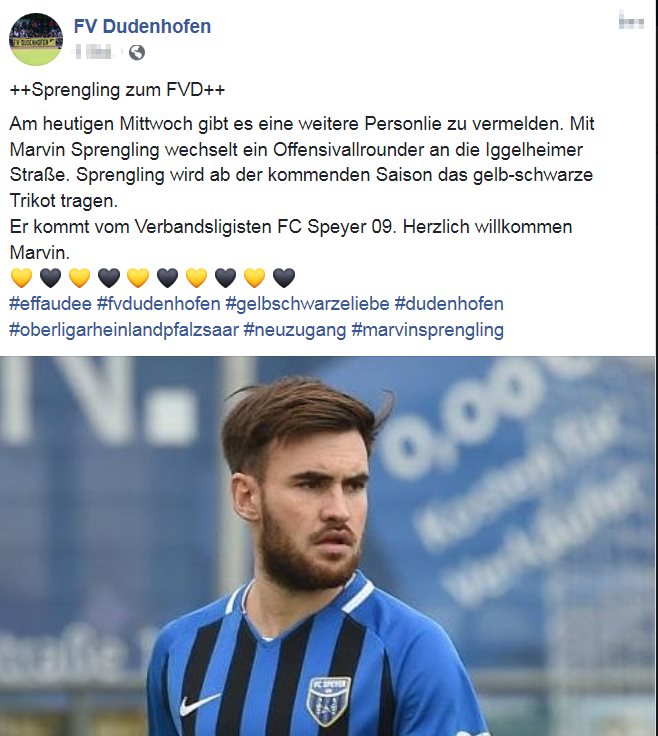658x736 pixels.
Task: Open the player photo in the post
Action: click(x=328, y=546)
